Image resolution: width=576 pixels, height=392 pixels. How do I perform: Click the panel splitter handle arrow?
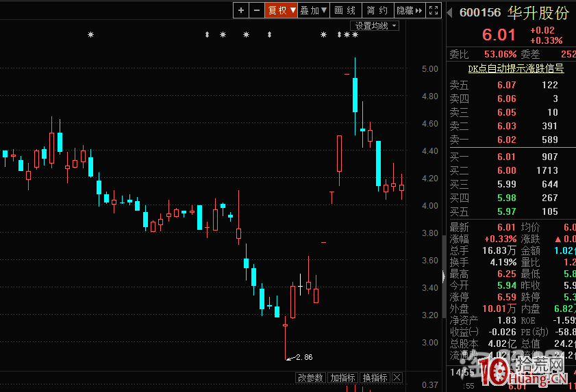click(x=444, y=276)
